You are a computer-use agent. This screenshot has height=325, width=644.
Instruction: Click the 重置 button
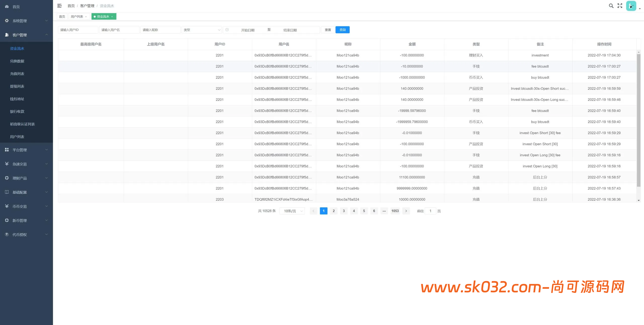coord(328,30)
